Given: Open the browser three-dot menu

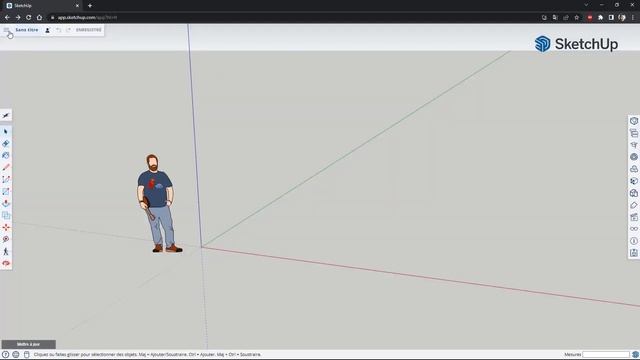Looking at the screenshot, I should 633,18.
